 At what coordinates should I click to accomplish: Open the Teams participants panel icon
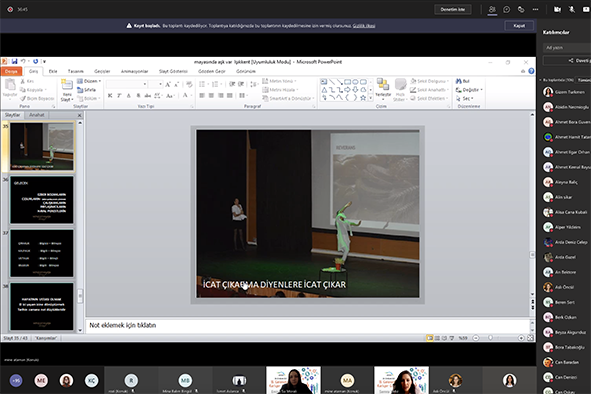click(492, 9)
